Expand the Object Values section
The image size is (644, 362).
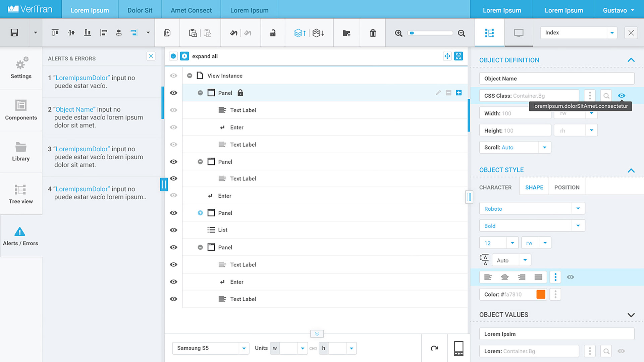pos(631,315)
